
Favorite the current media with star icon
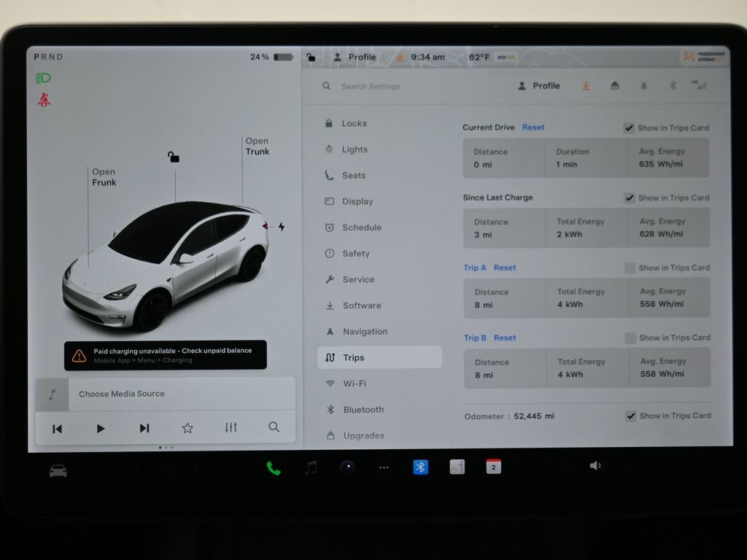[x=187, y=428]
